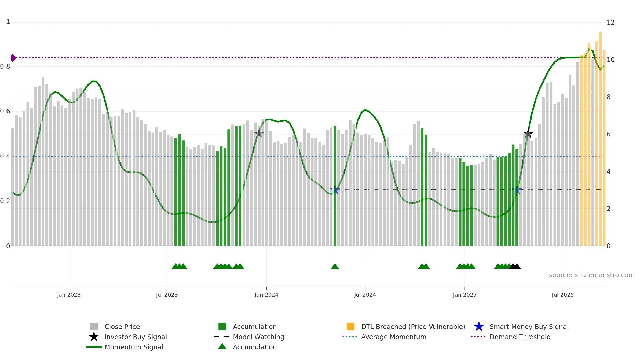Click the black star near Jan 2024
Screen dimensions: 644x362
pos(259,133)
